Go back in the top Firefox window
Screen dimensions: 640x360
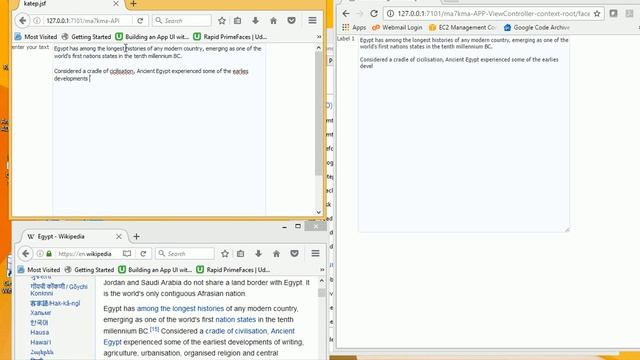point(22,20)
